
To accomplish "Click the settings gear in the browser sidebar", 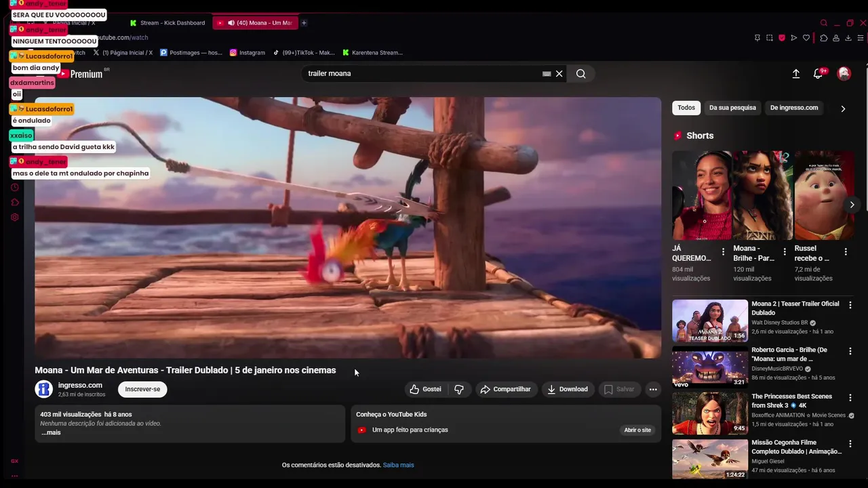I will (15, 218).
